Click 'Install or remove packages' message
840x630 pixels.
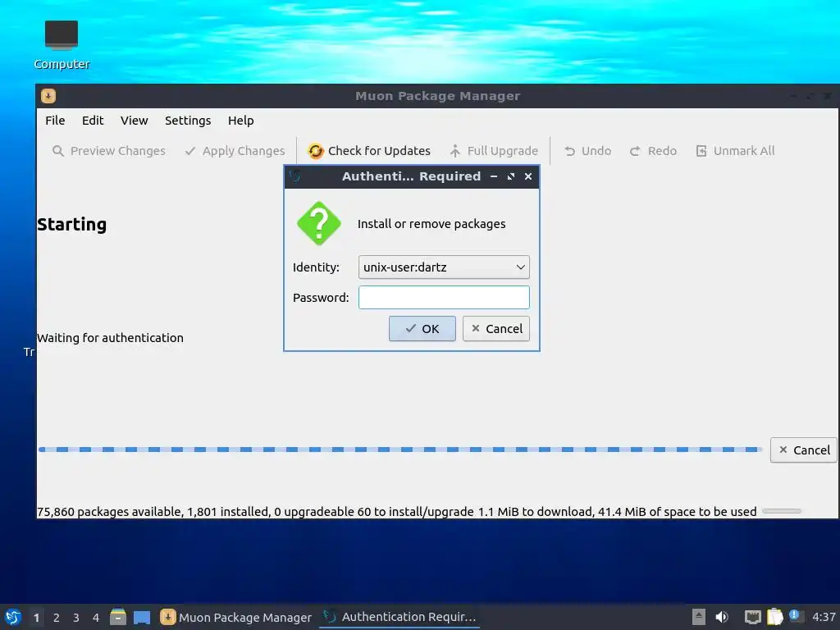pos(431,224)
